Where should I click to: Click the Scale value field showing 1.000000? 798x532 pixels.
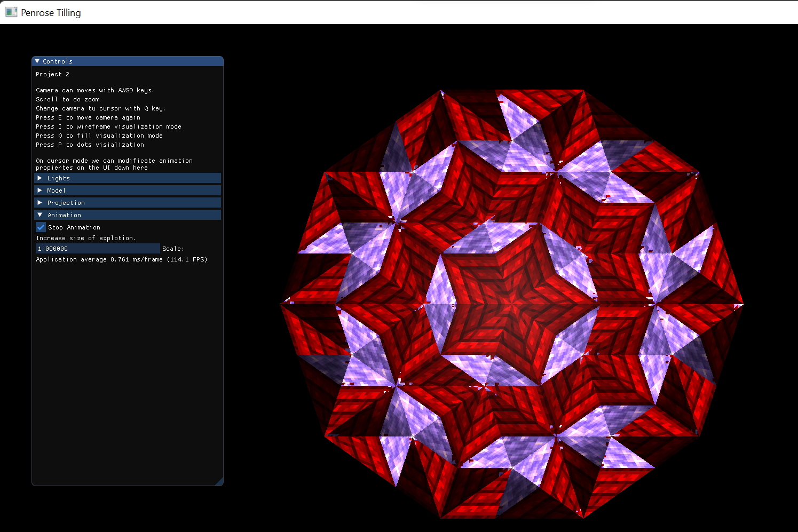click(x=98, y=249)
